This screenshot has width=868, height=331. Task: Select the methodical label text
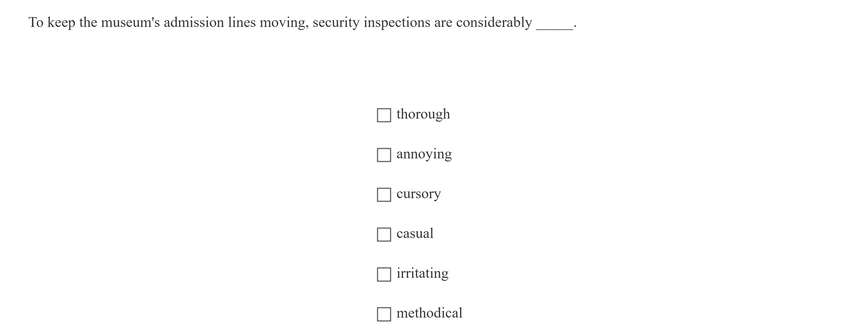pyautogui.click(x=429, y=313)
